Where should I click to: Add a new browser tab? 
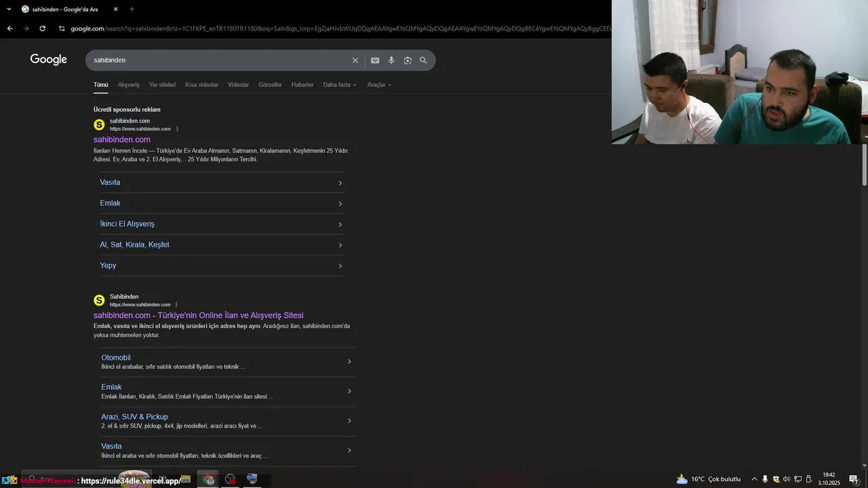pyautogui.click(x=132, y=9)
